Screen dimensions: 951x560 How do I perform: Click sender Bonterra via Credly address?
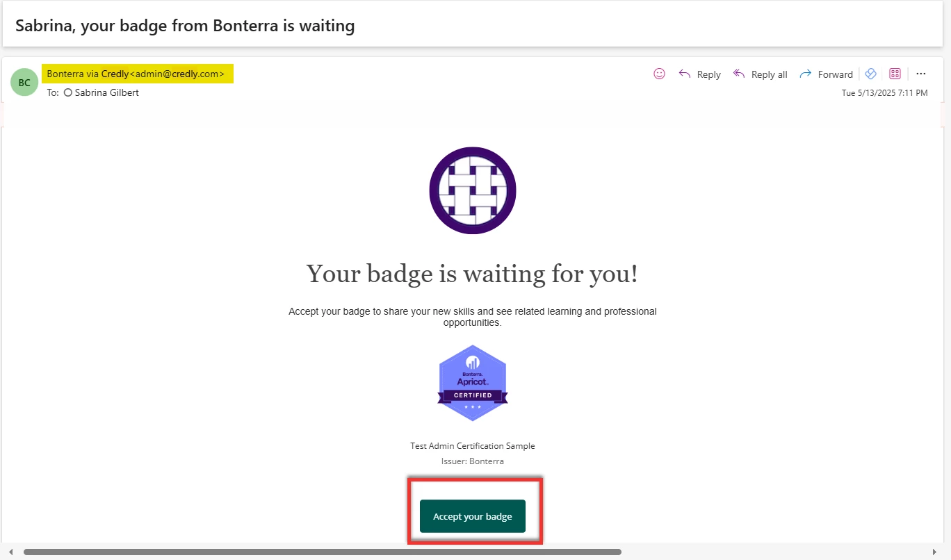pos(137,74)
